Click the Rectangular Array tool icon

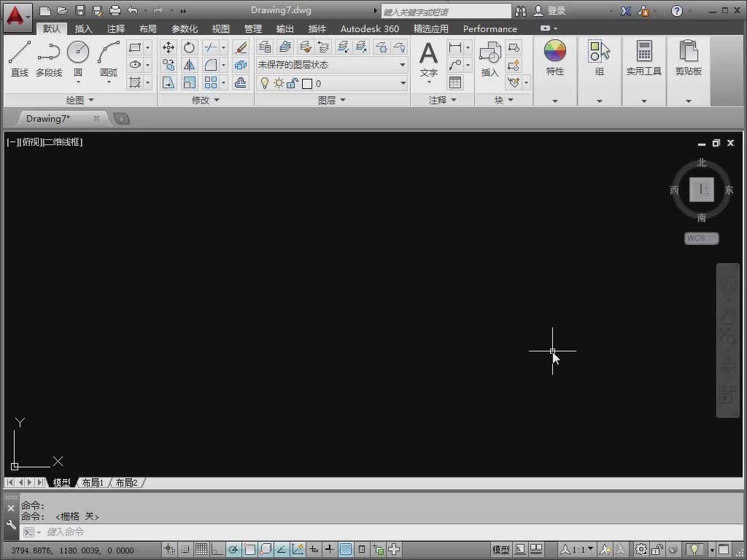coord(210,82)
